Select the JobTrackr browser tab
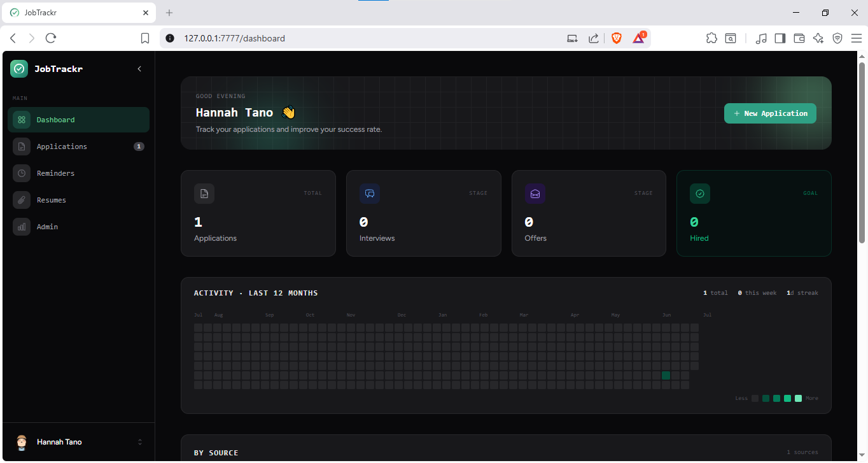This screenshot has height=463, width=868. tap(79, 13)
